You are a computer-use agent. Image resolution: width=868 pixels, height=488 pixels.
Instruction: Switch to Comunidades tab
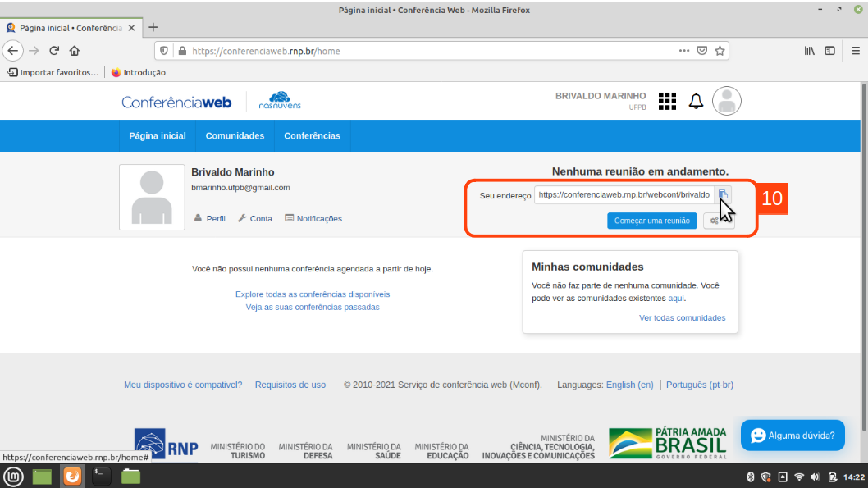pos(235,136)
